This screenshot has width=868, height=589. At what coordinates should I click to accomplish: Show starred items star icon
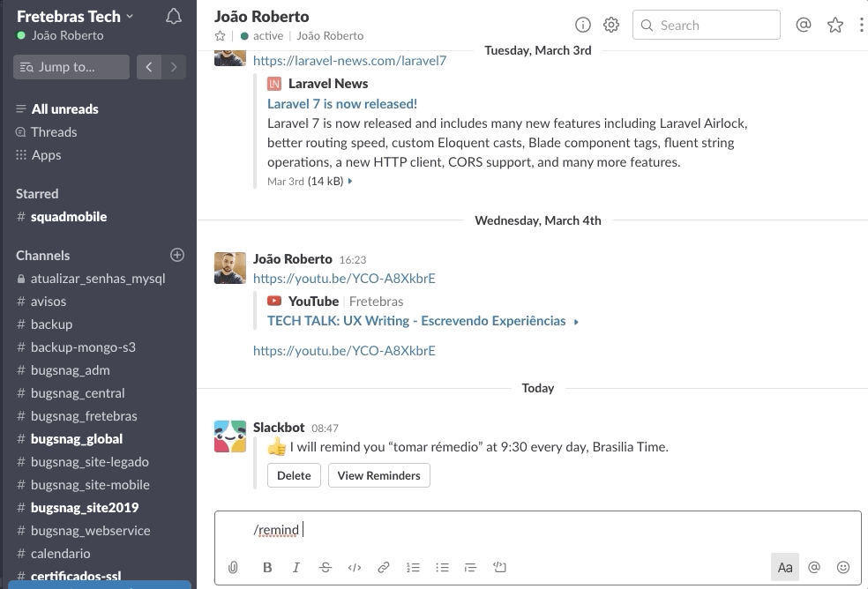pos(834,25)
